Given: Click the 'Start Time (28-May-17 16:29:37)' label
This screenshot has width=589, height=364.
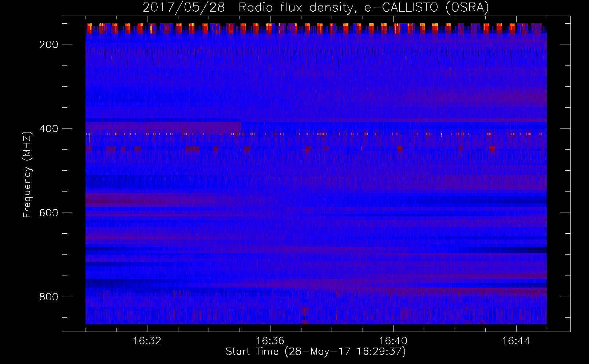Looking at the screenshot, I should [316, 352].
